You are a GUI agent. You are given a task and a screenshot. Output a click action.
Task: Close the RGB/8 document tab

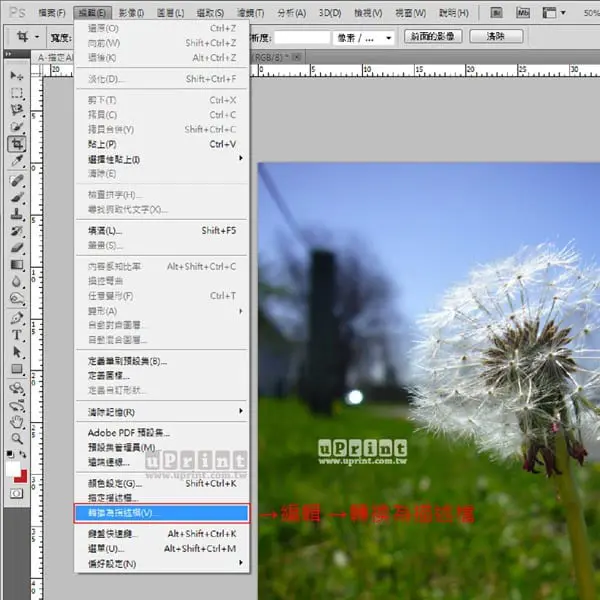pyautogui.click(x=296, y=57)
